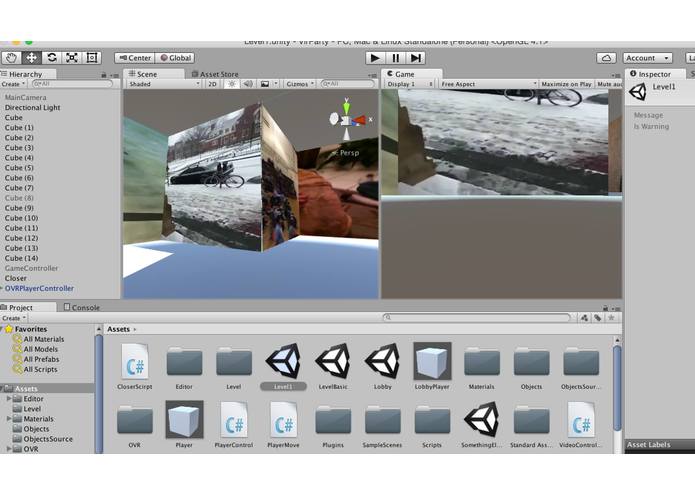Click Project panel search field

point(476,318)
